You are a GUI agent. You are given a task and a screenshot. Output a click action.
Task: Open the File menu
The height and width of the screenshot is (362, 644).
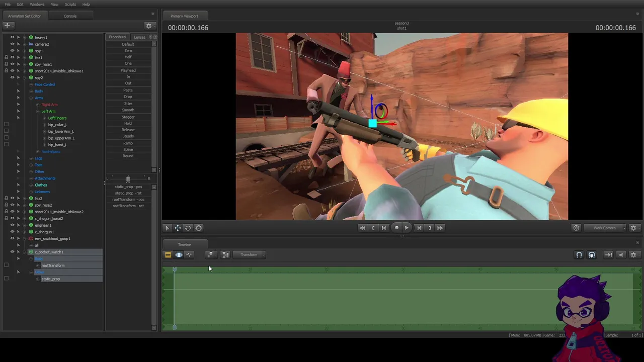coord(8,5)
